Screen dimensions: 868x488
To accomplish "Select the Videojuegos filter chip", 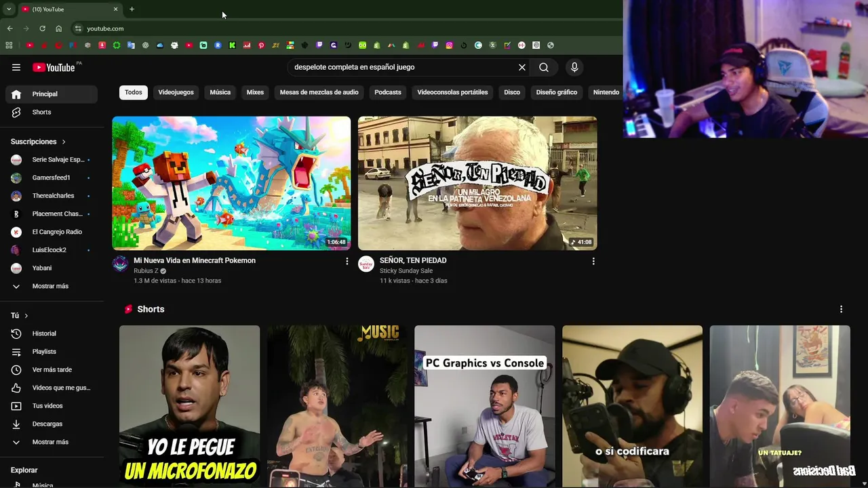I will pos(176,92).
